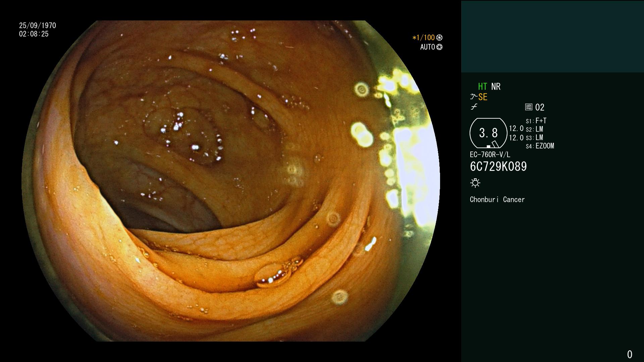Click the settings sliders icon next to 02
Screen dimensions: 644x362
click(529, 107)
